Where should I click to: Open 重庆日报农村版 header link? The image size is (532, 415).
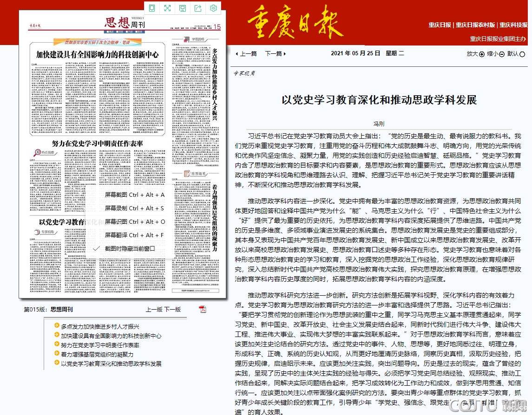tap(475, 25)
